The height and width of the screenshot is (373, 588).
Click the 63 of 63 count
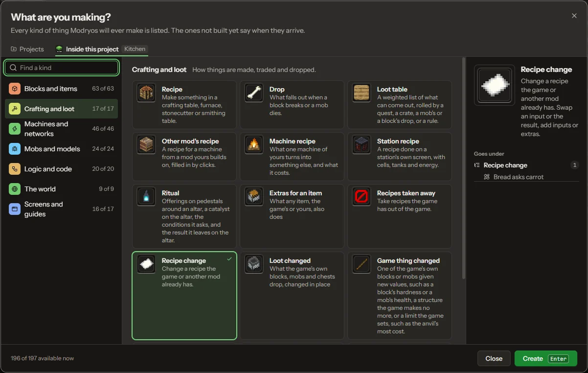click(x=103, y=89)
